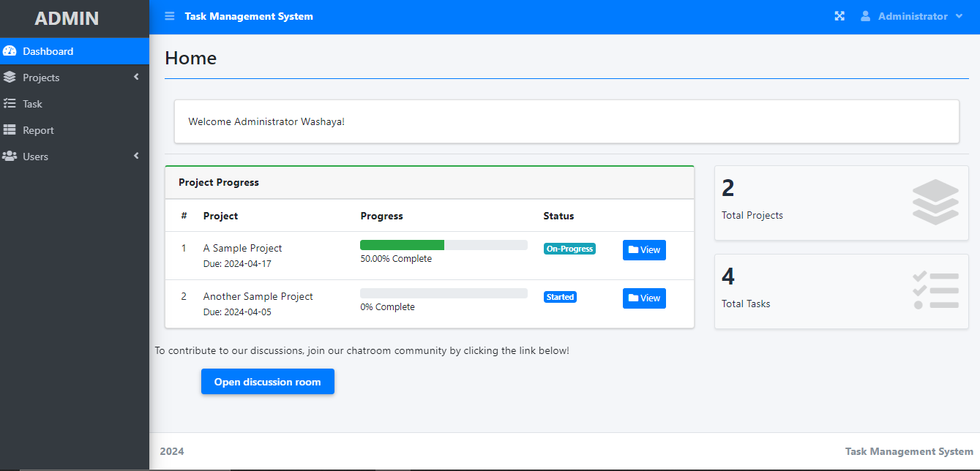
Task: Click '50.00% Complete' label
Action: click(396, 259)
